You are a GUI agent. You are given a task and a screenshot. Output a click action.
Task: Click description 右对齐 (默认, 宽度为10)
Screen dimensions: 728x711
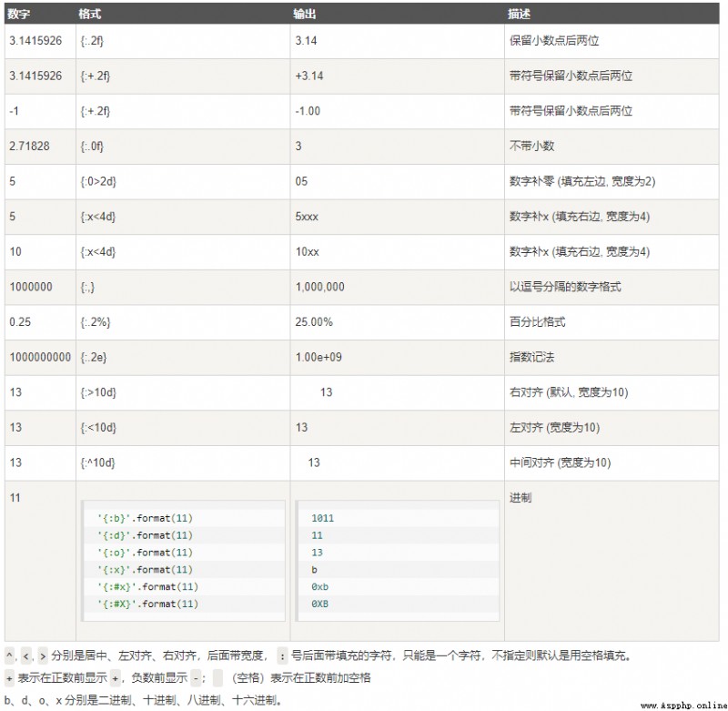pyautogui.click(x=569, y=392)
